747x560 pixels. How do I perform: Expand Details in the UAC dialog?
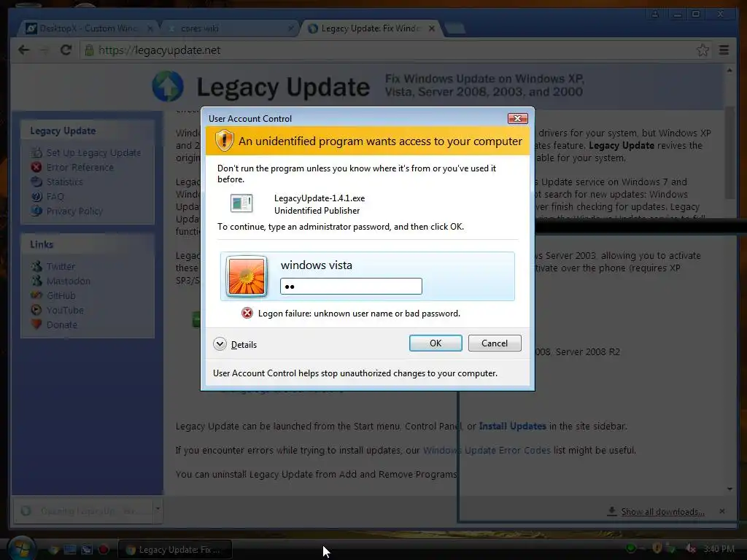[x=235, y=344]
